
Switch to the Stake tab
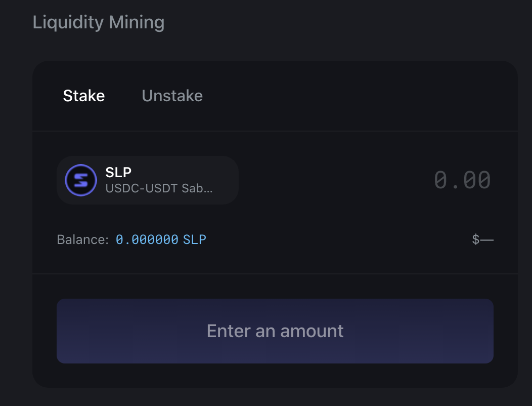(x=84, y=96)
